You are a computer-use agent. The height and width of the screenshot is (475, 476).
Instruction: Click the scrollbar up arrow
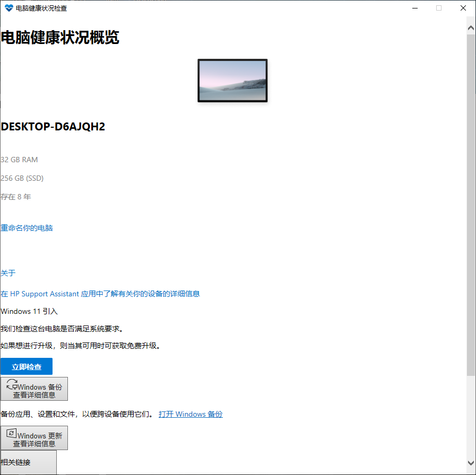click(x=471, y=28)
